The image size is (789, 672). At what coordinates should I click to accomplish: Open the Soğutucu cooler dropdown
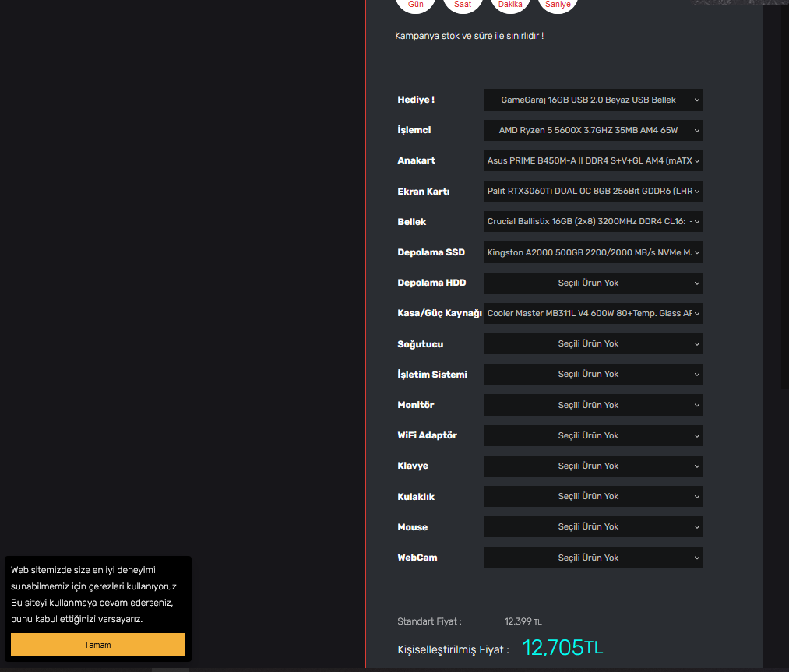(594, 343)
